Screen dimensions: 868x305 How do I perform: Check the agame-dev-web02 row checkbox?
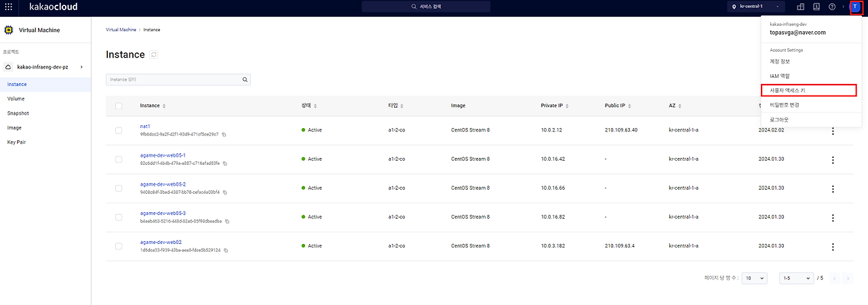(119, 246)
